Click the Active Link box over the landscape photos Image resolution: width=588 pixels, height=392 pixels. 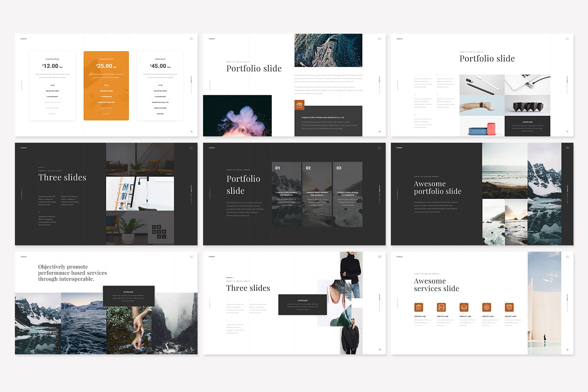click(x=129, y=296)
